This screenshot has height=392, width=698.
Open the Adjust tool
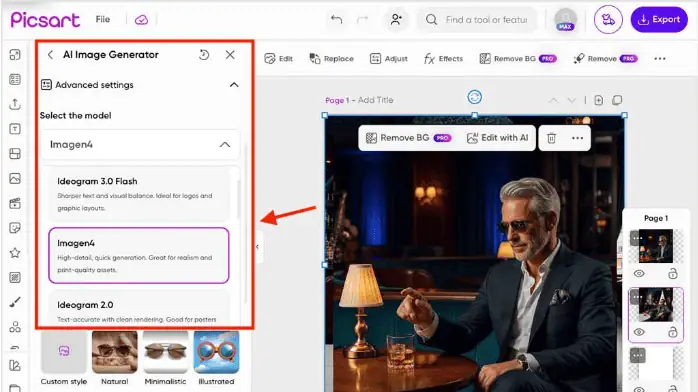tap(389, 59)
